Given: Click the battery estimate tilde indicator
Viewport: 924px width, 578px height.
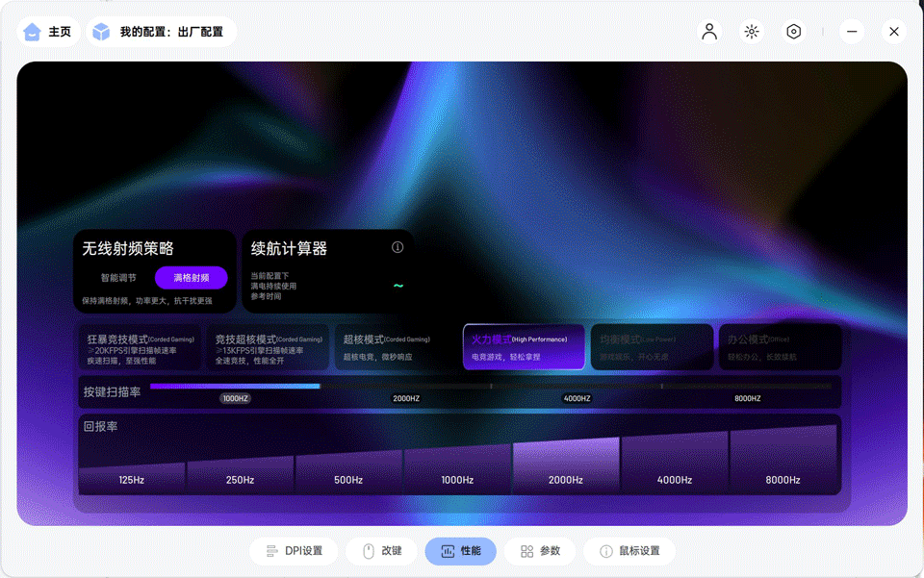Looking at the screenshot, I should click(398, 286).
